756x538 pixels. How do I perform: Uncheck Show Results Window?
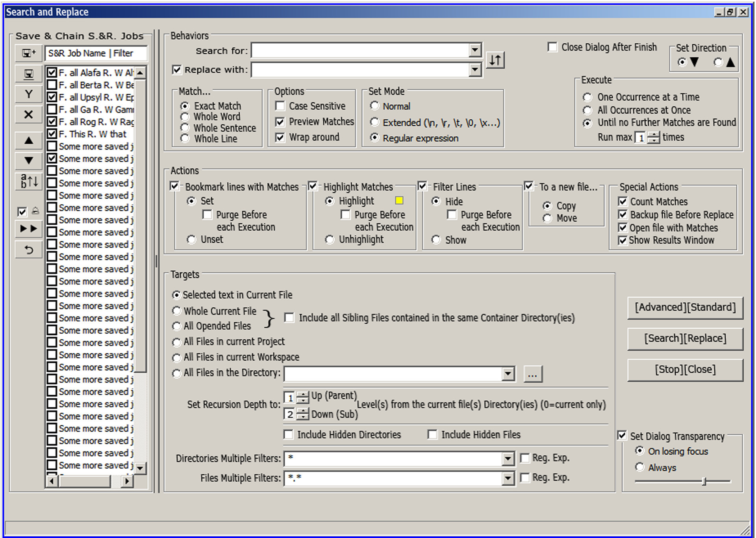[x=623, y=240]
